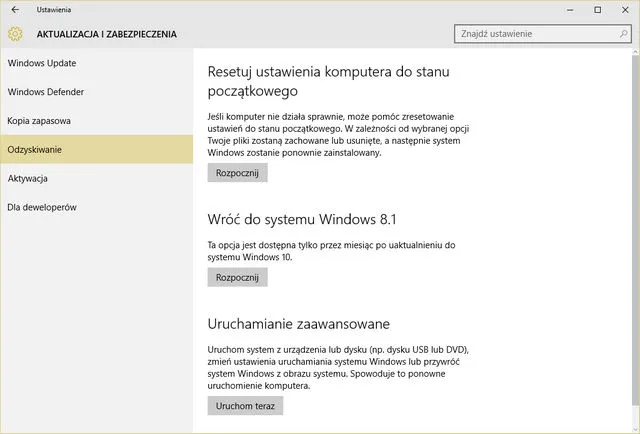Minimize the Ustawienia window
This screenshot has height=434, width=640.
570,10
